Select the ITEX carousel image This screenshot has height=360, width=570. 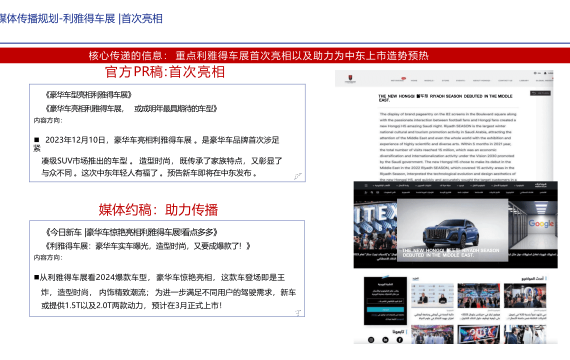tap(375, 226)
